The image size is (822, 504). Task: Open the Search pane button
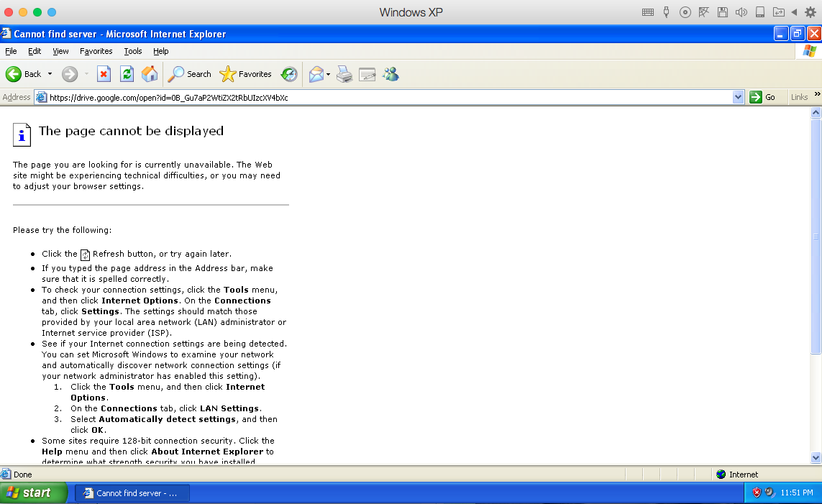pos(189,74)
